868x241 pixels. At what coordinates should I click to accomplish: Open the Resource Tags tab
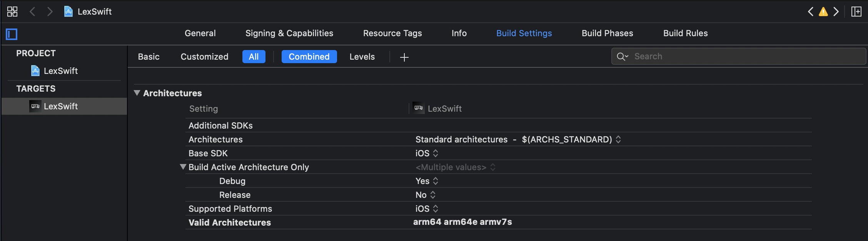pyautogui.click(x=392, y=33)
